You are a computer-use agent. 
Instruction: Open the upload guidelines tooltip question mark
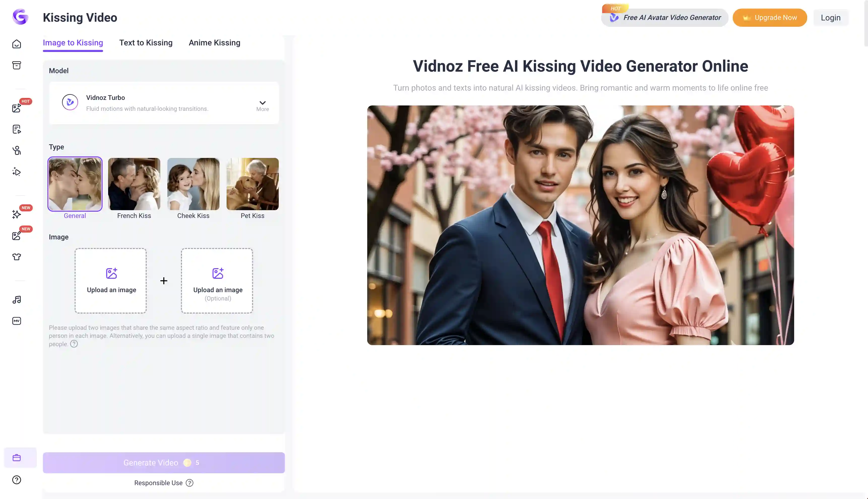[74, 344]
